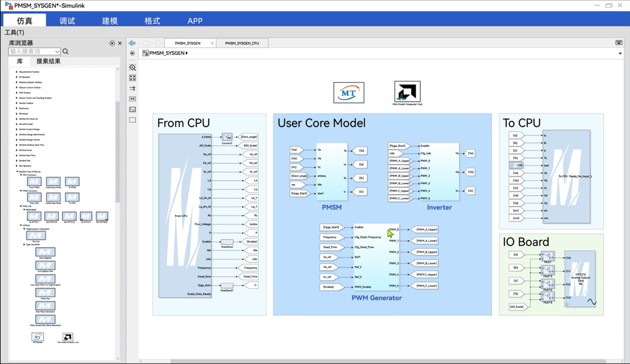Select 库 tab in library browser

click(x=20, y=61)
